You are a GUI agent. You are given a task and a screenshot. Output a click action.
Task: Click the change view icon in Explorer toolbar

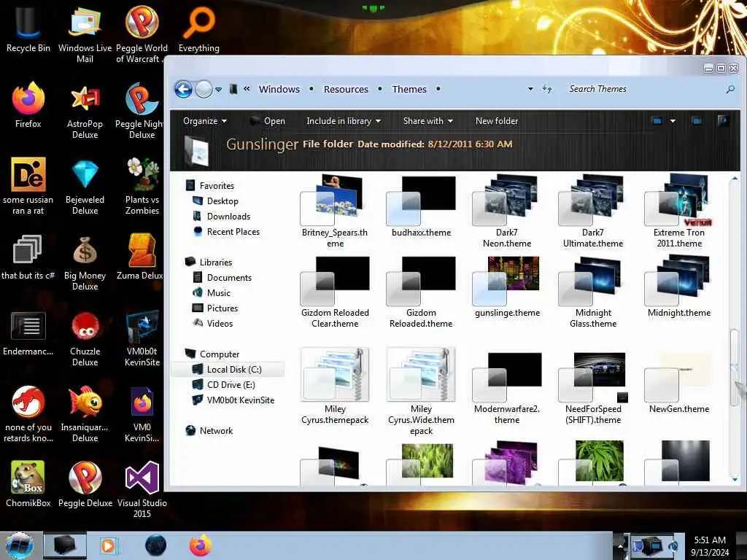pos(657,121)
